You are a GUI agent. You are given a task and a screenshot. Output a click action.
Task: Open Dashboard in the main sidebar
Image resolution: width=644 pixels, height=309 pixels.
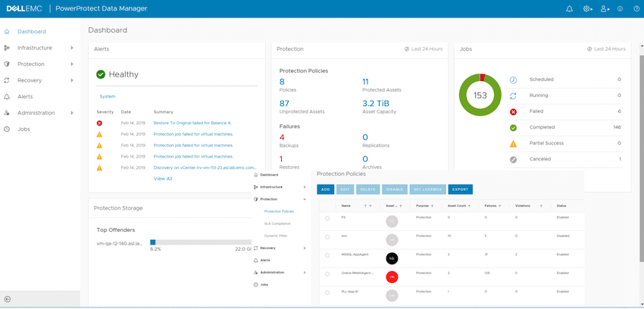(x=32, y=31)
